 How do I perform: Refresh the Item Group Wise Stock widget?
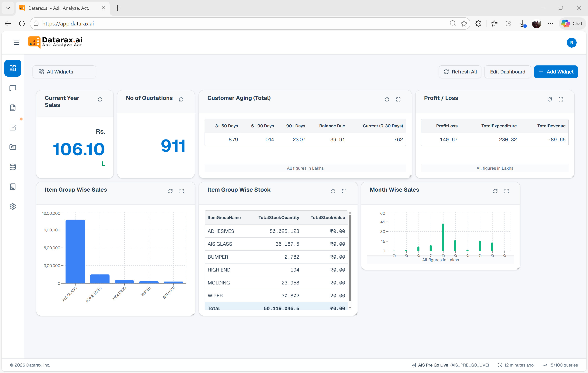click(333, 191)
